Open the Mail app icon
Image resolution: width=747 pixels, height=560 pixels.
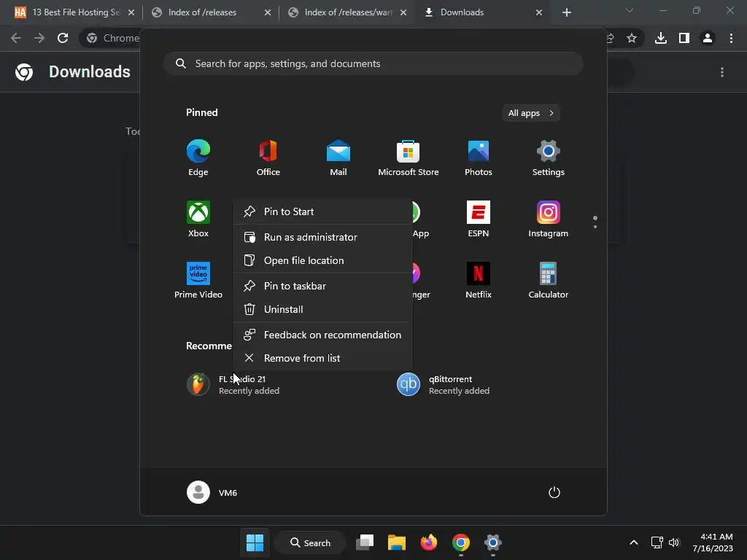pos(338,157)
